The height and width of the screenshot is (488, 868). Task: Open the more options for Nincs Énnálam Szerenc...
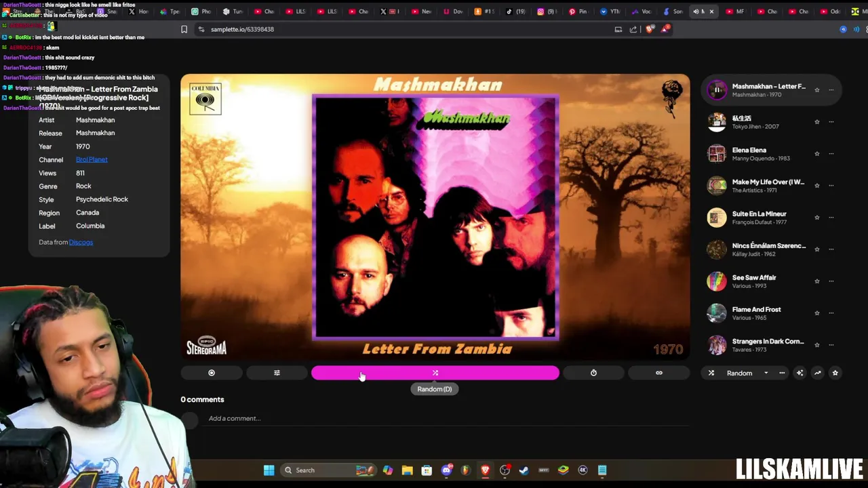(831, 249)
